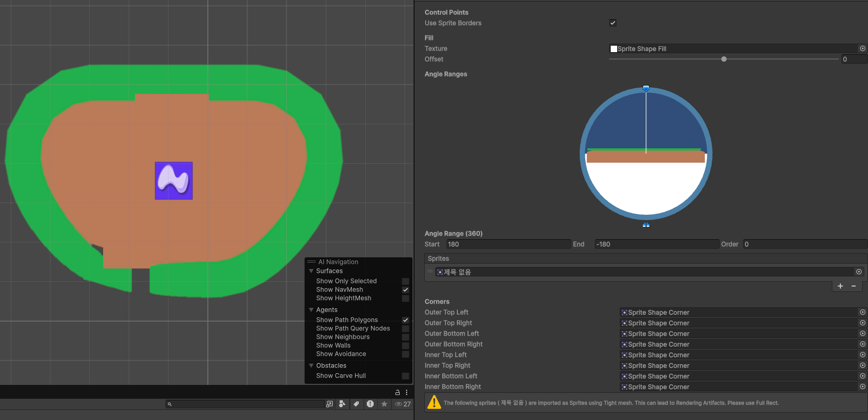Remove sprite with minus button
868x420 pixels.
coord(854,286)
